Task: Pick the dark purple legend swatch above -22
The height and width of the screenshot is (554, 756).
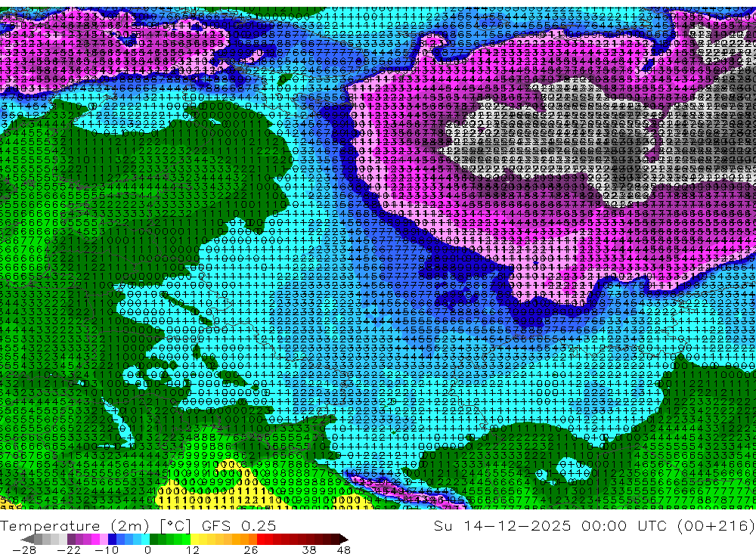Action: 71,539
